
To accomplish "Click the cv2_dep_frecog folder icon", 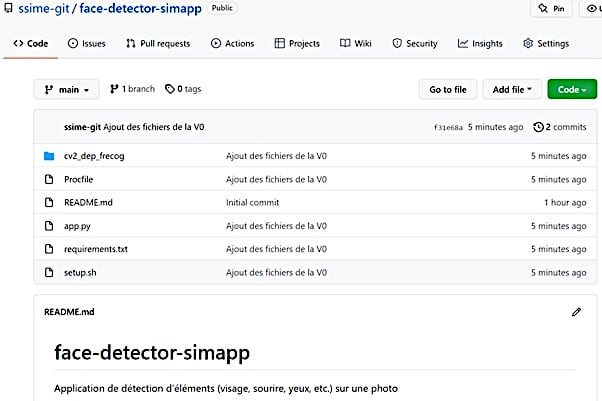I will [x=49, y=156].
